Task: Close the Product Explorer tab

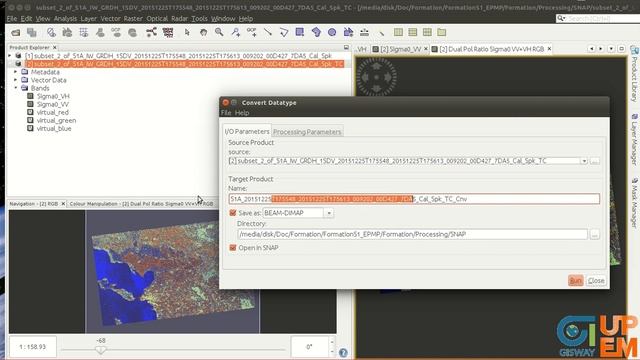Action: pyautogui.click(x=55, y=47)
